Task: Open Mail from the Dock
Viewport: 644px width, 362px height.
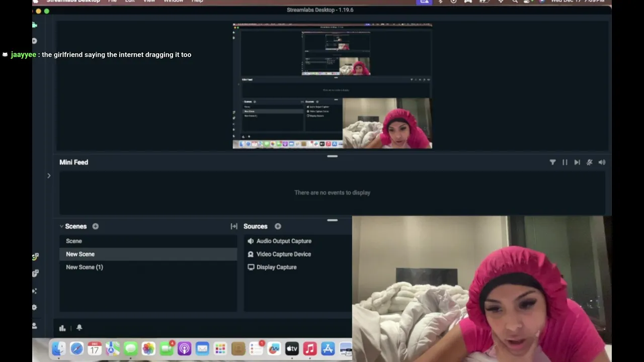Action: pyautogui.click(x=202, y=348)
